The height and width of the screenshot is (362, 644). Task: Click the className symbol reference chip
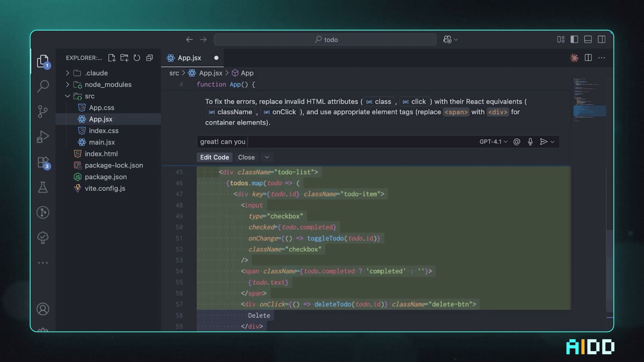pos(230,112)
